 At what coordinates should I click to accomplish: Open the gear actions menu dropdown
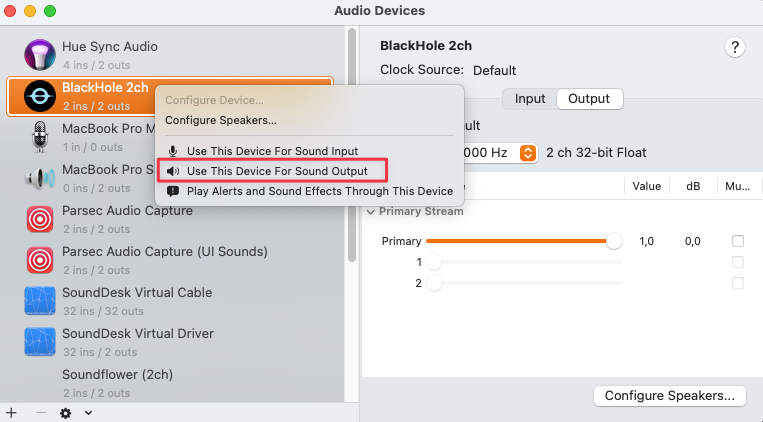(75, 412)
